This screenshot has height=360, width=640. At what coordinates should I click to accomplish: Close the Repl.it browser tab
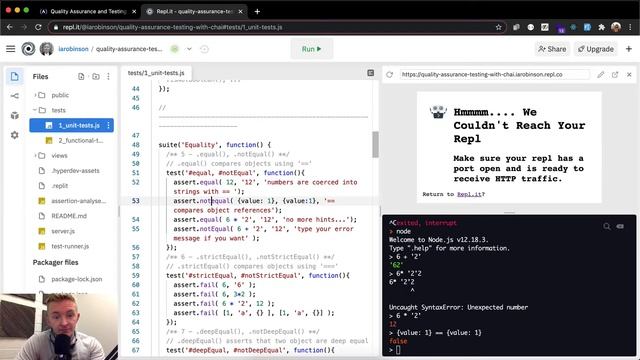(x=240, y=11)
